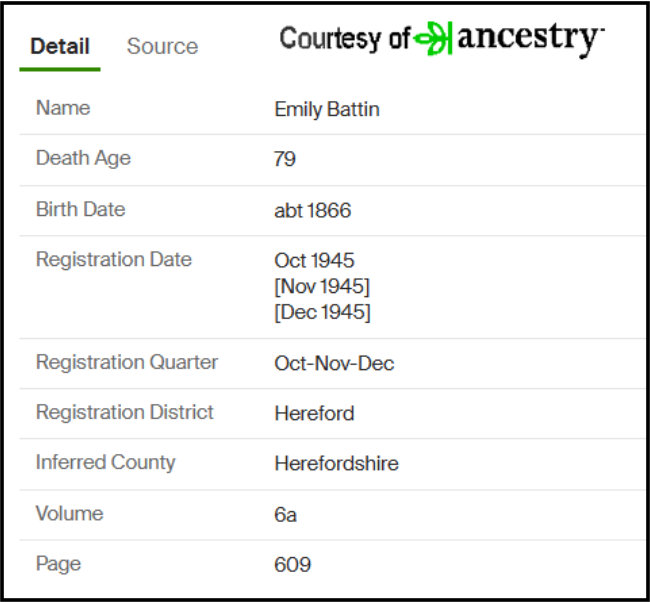Click the name value Emily Battin

[327, 109]
